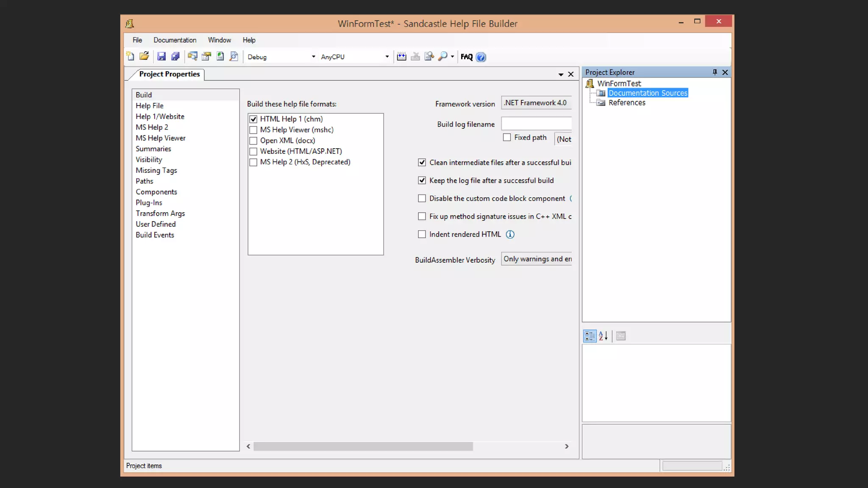
Task: Open the Debug configuration dropdown
Action: [313, 57]
